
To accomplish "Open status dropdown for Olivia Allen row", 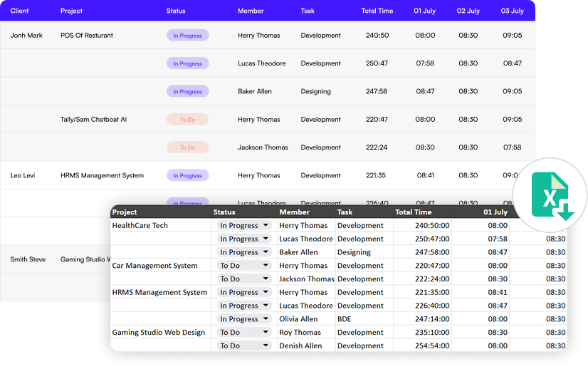I will coord(244,319).
